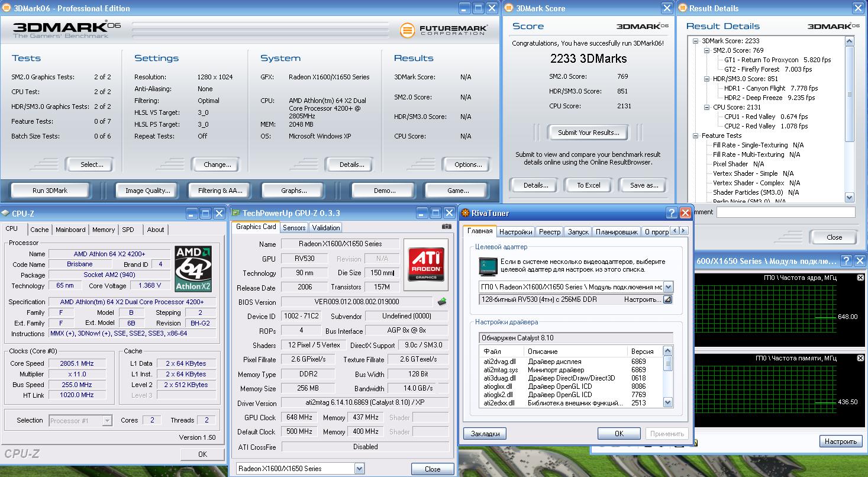Click the Comment input field in Result Details
This screenshot has height=477, width=868.
click(786, 212)
